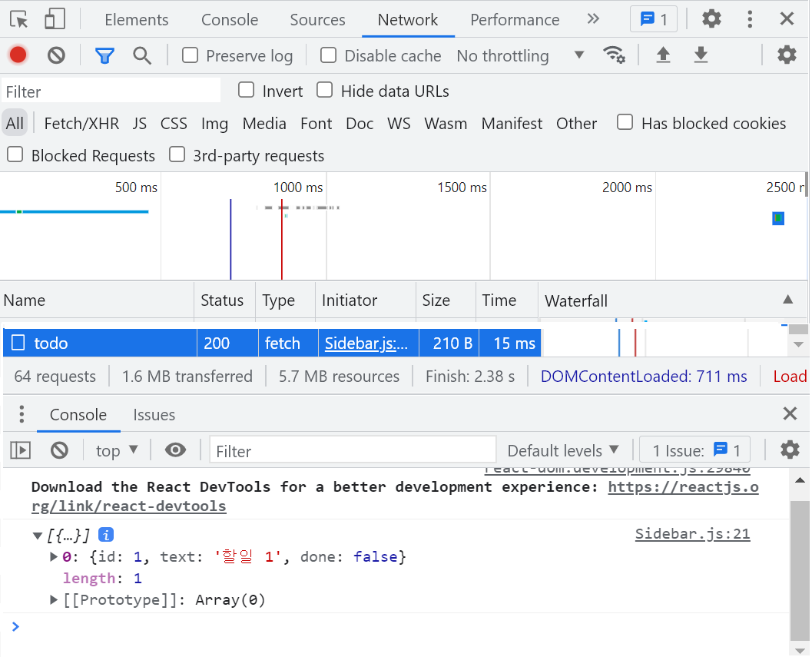Open the 1 Issue button in console
The height and width of the screenshot is (657, 812).
(x=695, y=450)
